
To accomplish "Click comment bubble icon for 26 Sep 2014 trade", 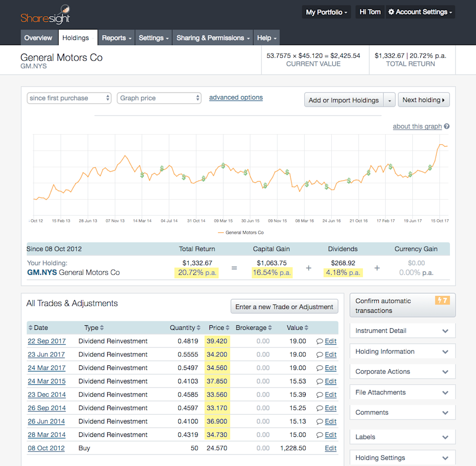I will point(319,408).
